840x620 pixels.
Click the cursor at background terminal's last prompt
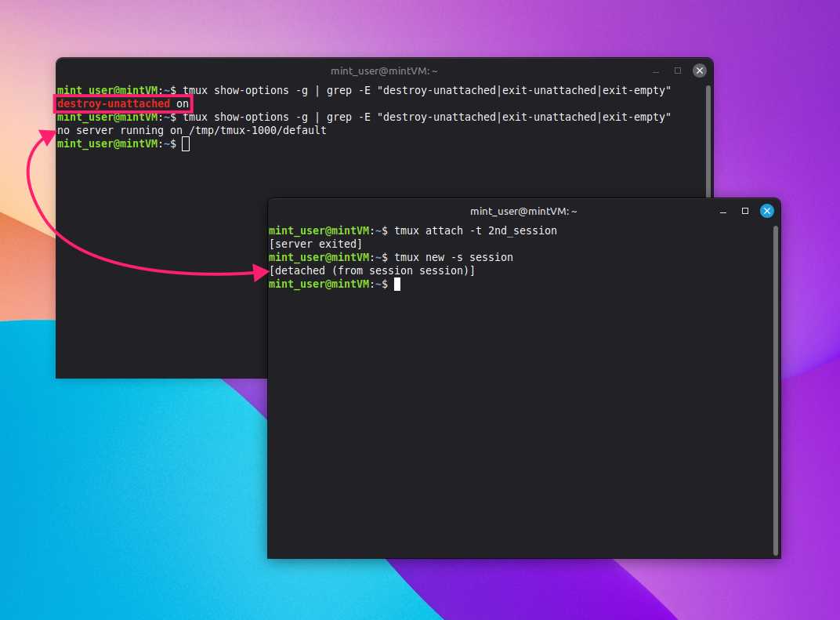coord(186,143)
